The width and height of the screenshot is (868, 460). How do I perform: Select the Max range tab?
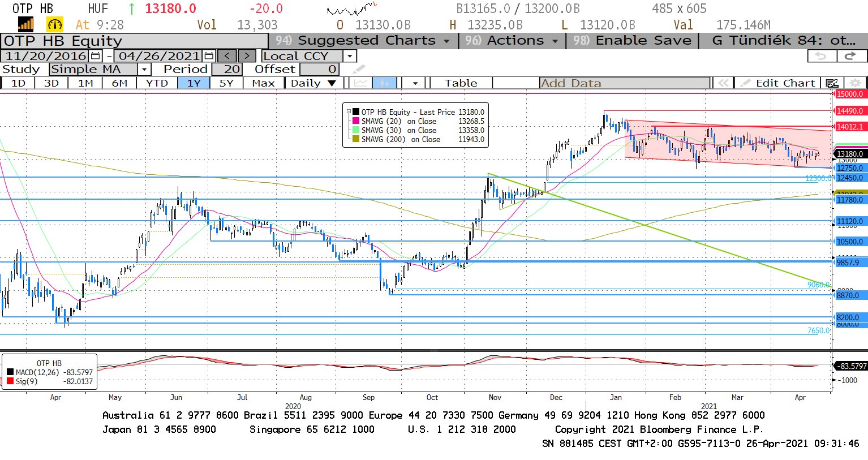click(x=263, y=83)
